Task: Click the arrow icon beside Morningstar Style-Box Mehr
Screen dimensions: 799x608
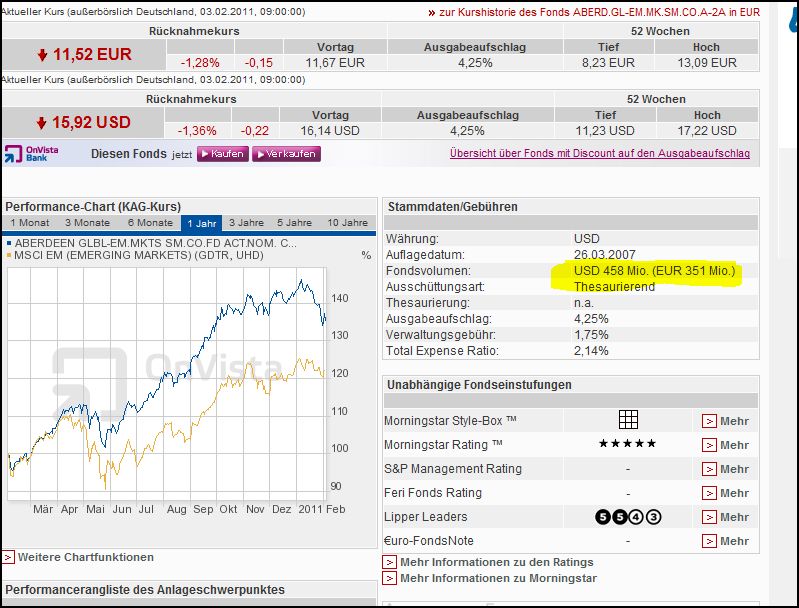Action: 709,421
